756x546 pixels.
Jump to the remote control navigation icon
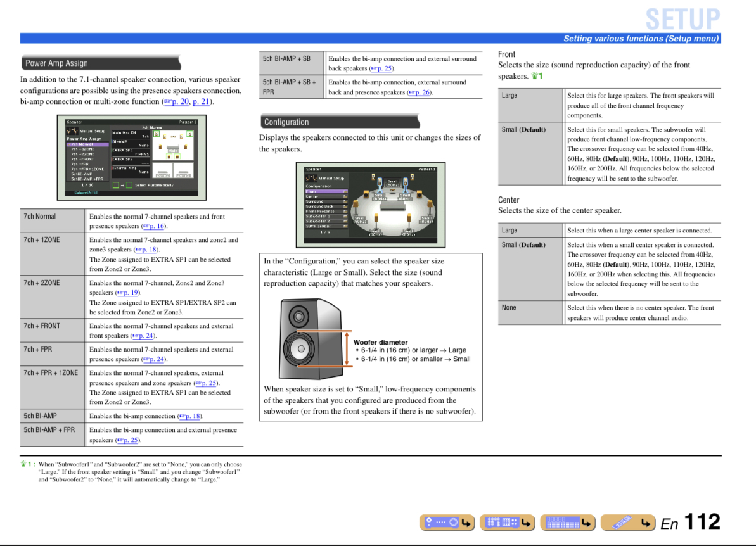coord(627,522)
